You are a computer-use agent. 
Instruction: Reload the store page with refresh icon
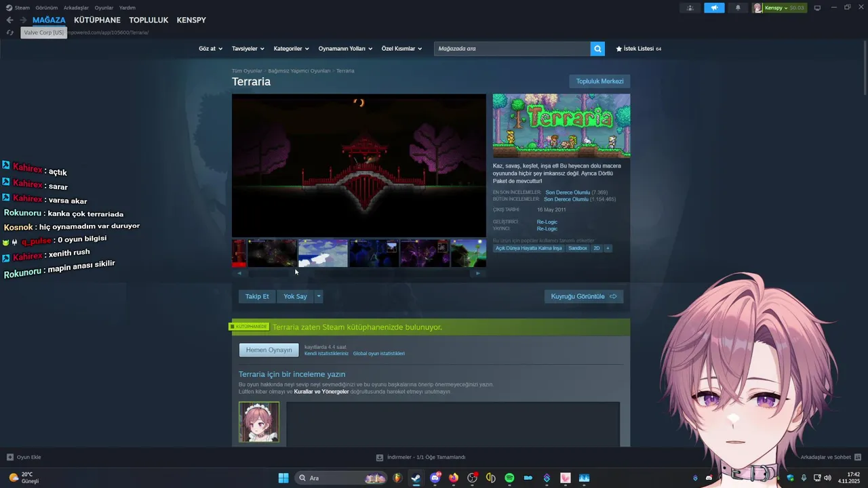(x=9, y=33)
